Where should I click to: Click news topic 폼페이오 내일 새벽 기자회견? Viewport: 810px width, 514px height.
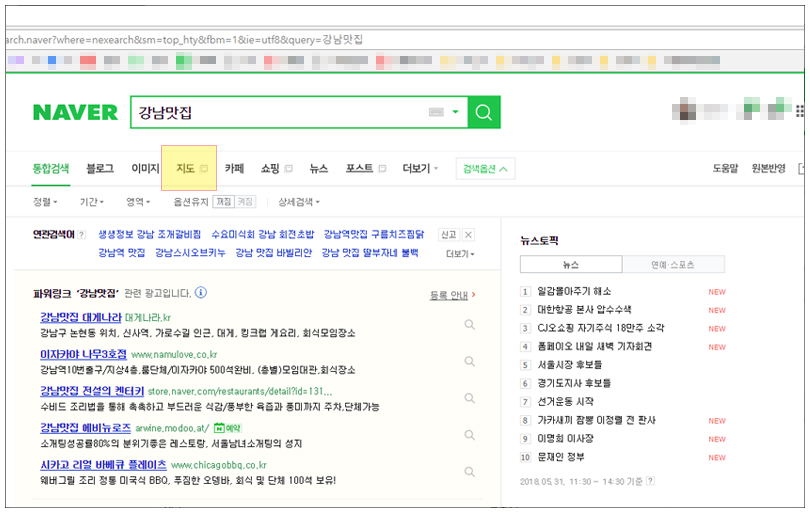[595, 347]
